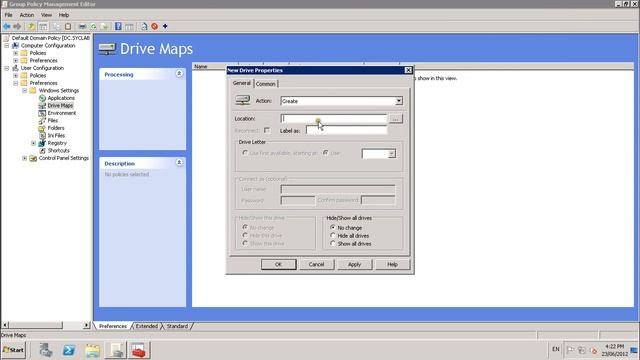Click the Cancel button
Image resolution: width=640 pixels, height=360 pixels.
pyautogui.click(x=316, y=264)
